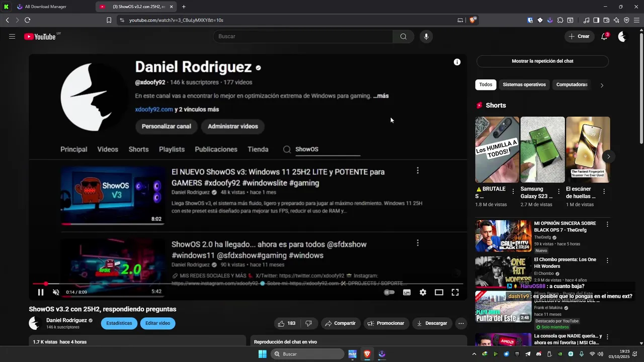Seek on the red video progress bar
The width and height of the screenshot is (644, 362).
[x=248, y=284]
